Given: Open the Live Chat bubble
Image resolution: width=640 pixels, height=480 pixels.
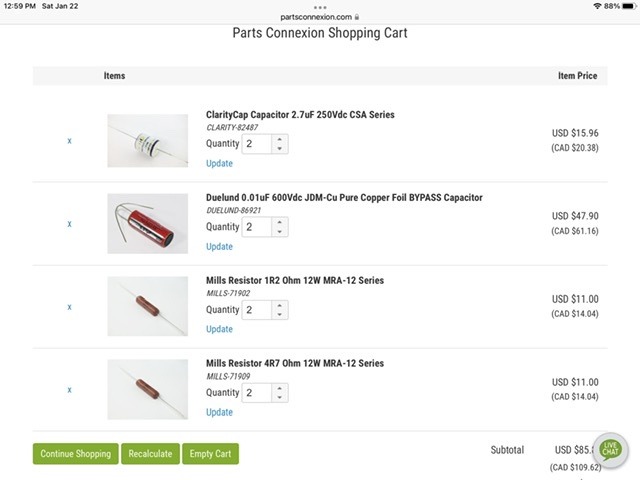Looking at the screenshot, I should point(610,449).
